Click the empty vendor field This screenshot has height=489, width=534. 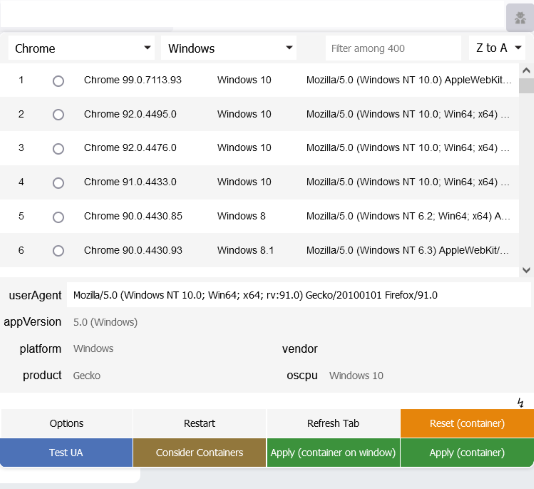pyautogui.click(x=426, y=349)
